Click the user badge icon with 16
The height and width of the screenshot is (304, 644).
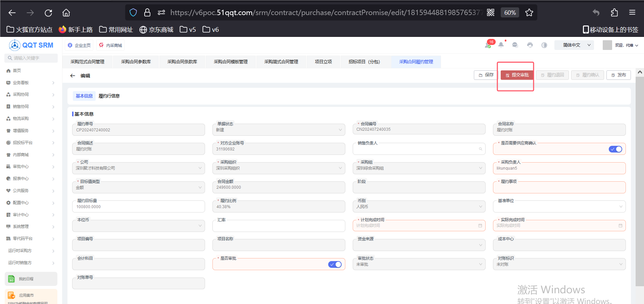click(x=488, y=45)
